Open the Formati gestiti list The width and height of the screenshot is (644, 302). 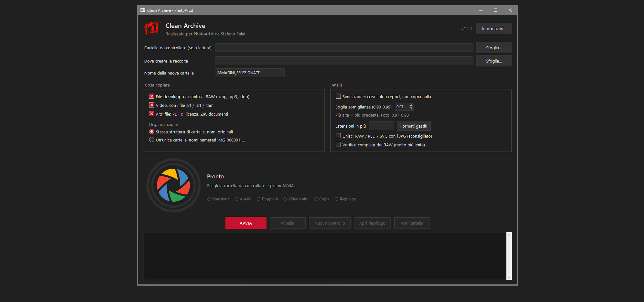tap(414, 126)
